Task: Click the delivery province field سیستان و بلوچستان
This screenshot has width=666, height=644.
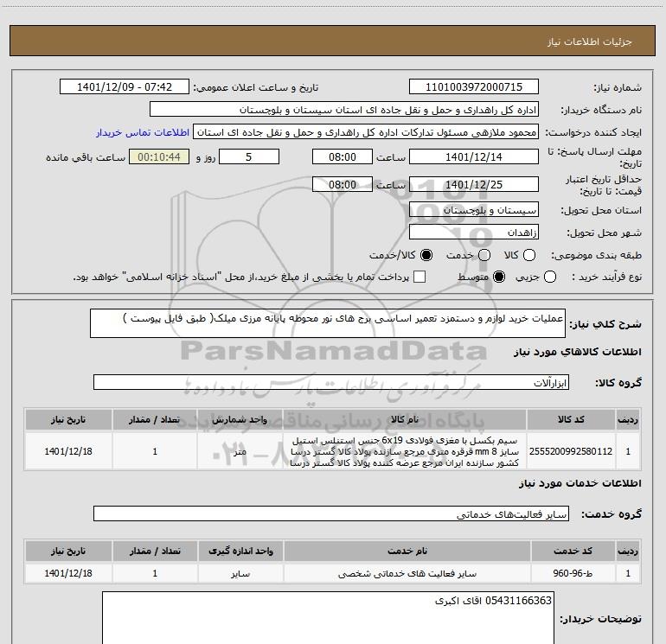Action: click(x=474, y=210)
